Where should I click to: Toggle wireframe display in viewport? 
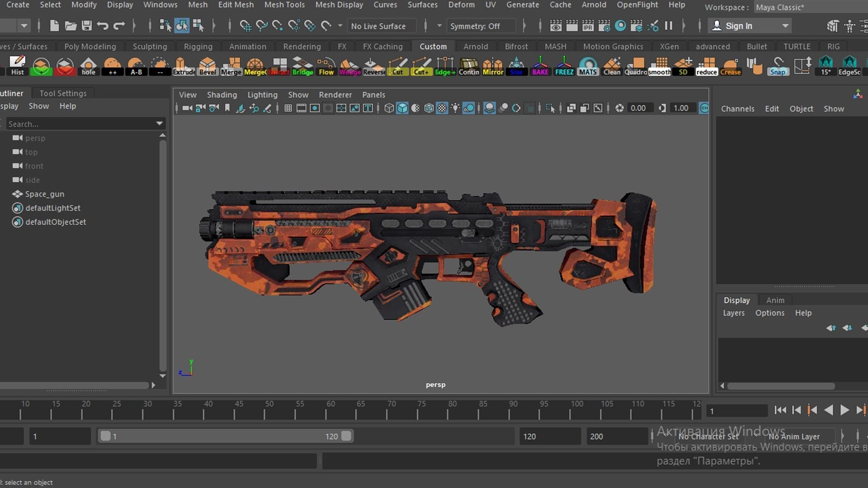click(389, 108)
